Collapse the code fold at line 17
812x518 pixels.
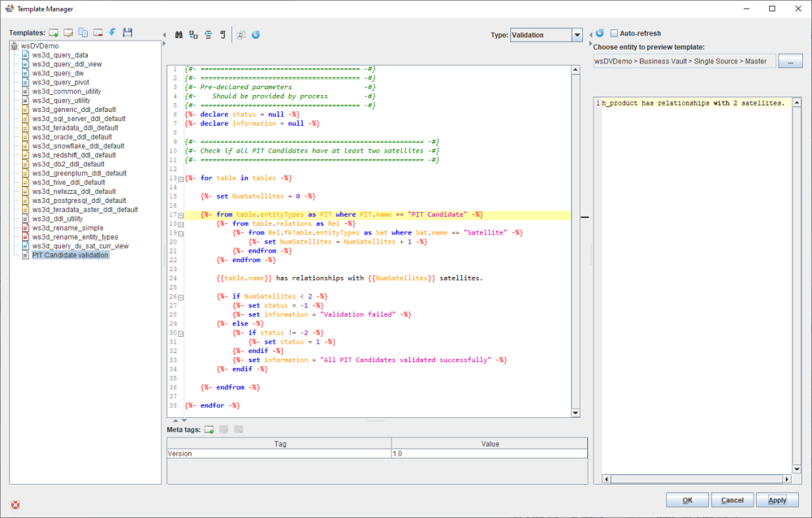click(x=180, y=214)
